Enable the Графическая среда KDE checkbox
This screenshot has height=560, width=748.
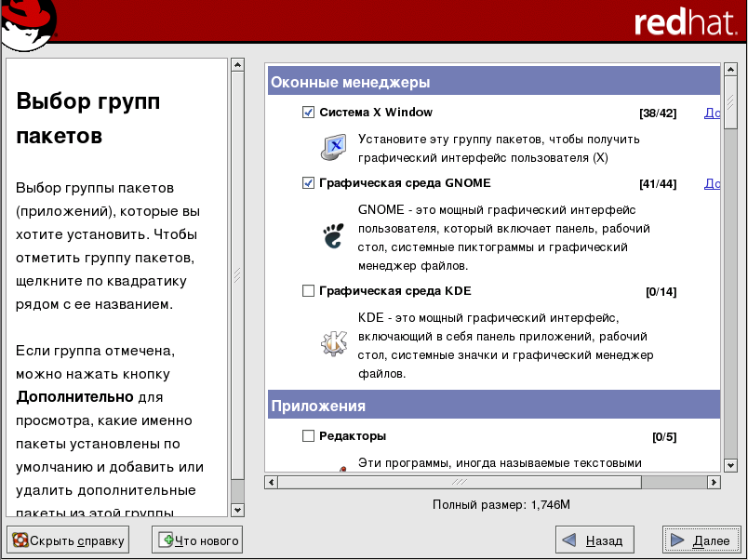pos(308,291)
